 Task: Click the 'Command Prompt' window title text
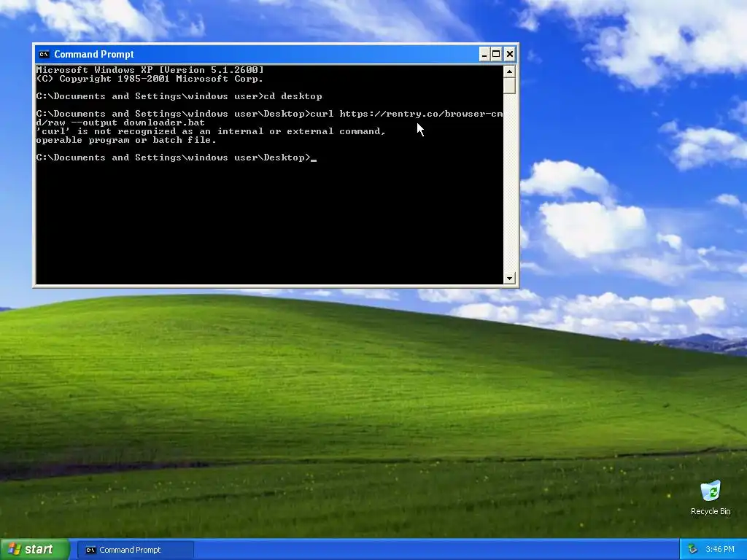[x=94, y=54]
